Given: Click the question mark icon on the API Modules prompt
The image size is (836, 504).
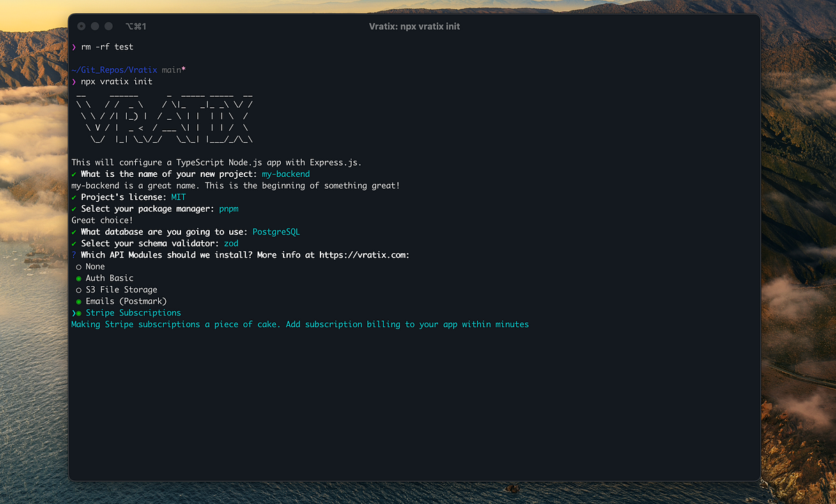Looking at the screenshot, I should point(74,255).
